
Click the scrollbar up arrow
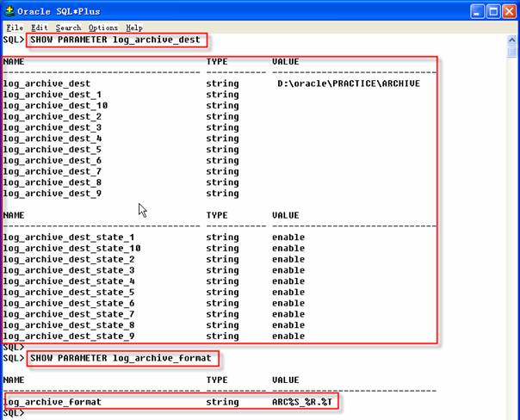512,40
